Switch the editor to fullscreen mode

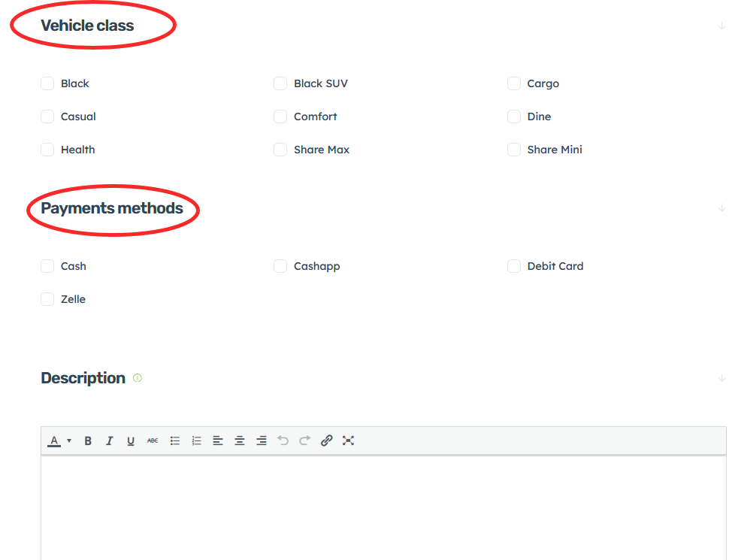[348, 441]
